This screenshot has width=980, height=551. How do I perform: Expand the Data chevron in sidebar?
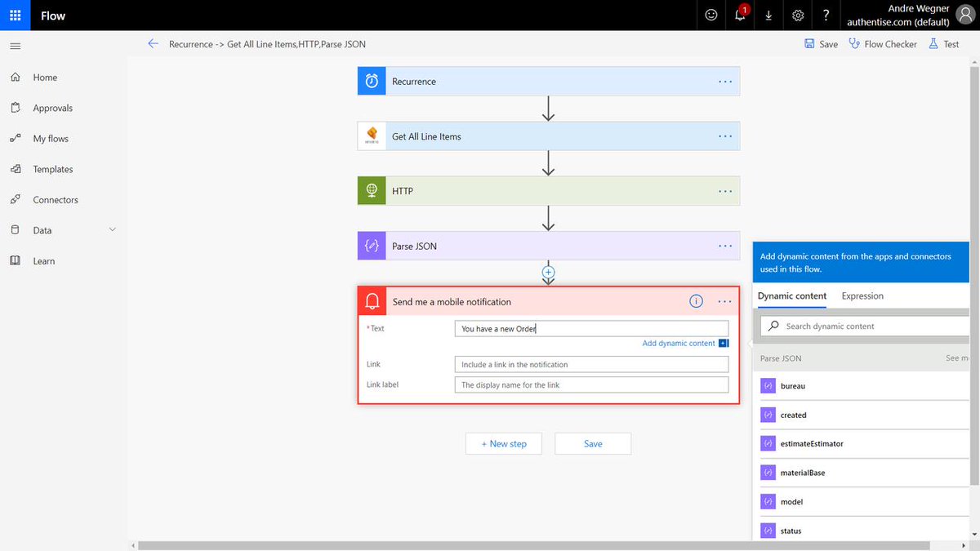tap(113, 230)
